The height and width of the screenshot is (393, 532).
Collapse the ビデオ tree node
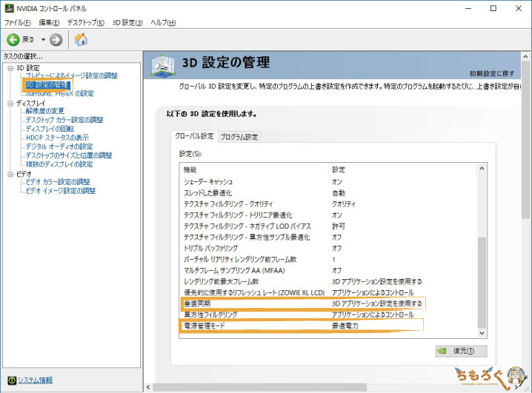coord(10,174)
